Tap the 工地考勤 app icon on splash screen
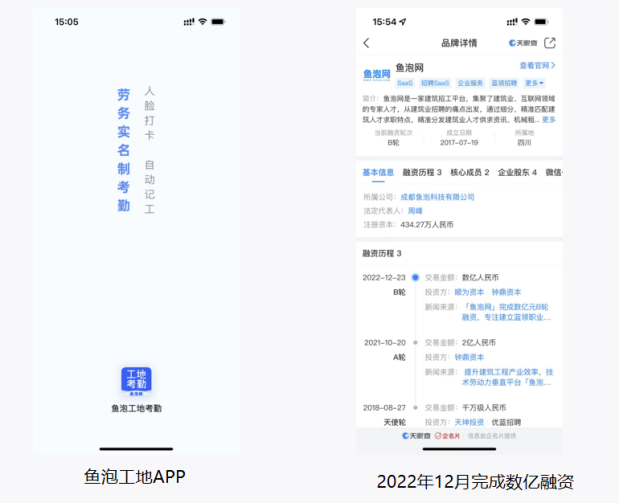This screenshot has height=504, width=619. 136,382
